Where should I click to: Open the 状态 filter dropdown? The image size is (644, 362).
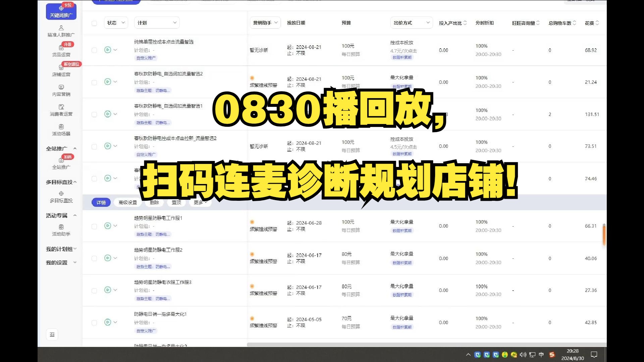pyautogui.click(x=116, y=23)
